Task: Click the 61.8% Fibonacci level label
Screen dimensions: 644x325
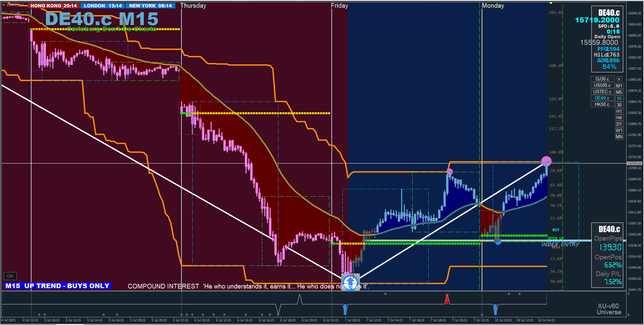Action: coord(556,185)
